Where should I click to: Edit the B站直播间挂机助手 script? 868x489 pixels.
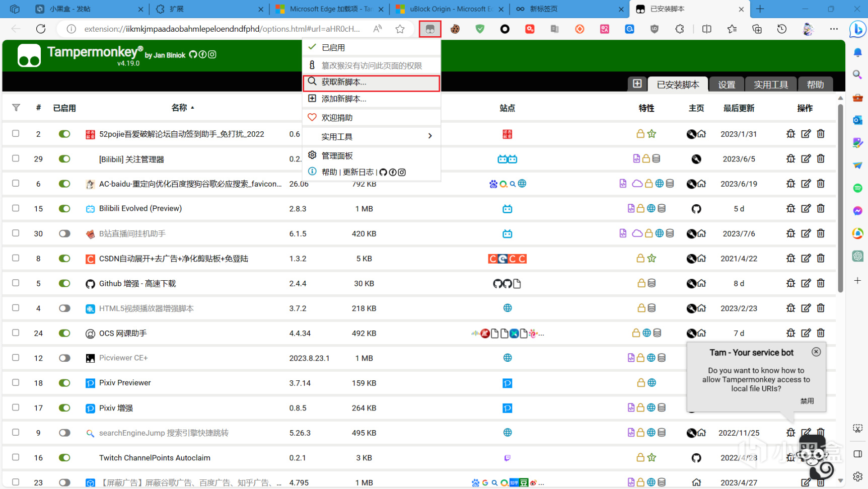coord(806,233)
